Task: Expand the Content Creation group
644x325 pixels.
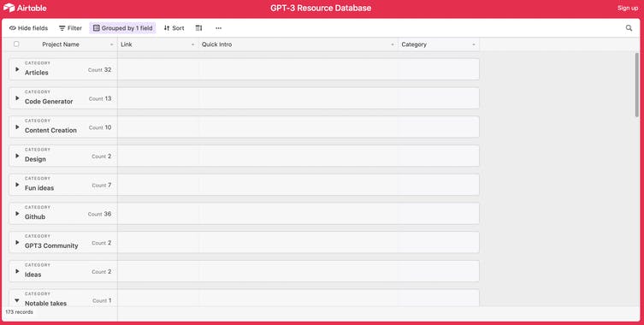Action: [x=17, y=127]
